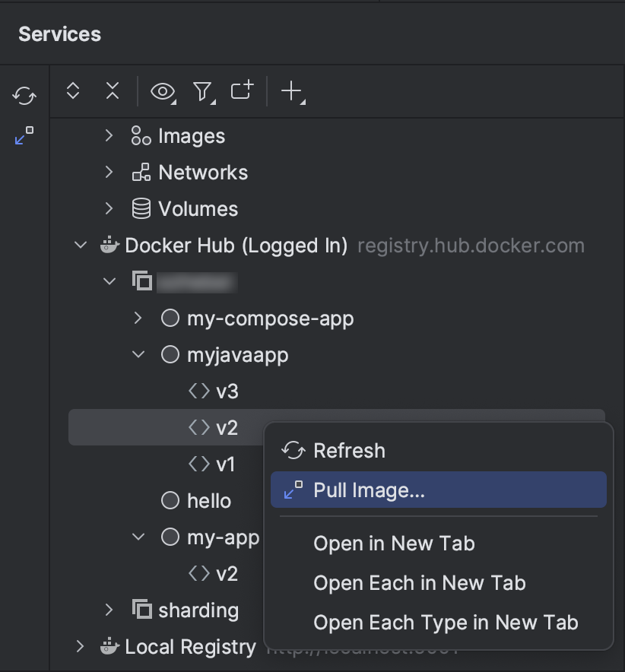This screenshot has width=625, height=672.
Task: Click the Open in New Tab toolbar icon
Action: point(241,90)
